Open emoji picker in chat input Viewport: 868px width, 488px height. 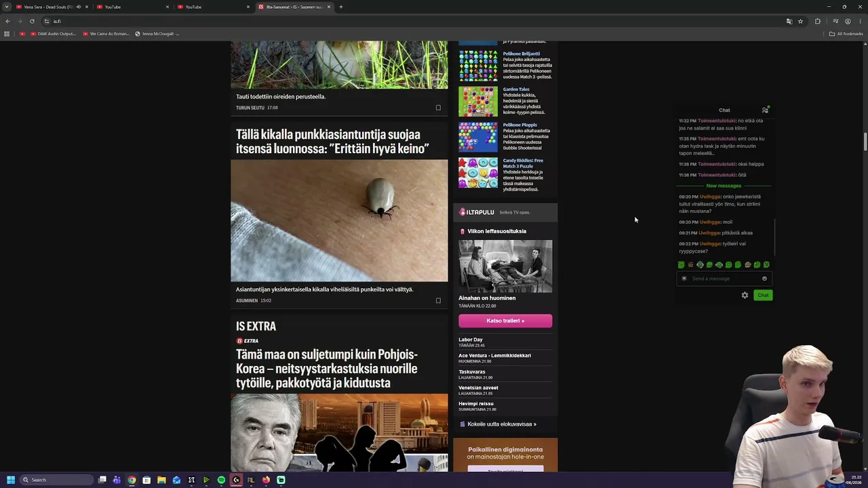click(x=764, y=279)
